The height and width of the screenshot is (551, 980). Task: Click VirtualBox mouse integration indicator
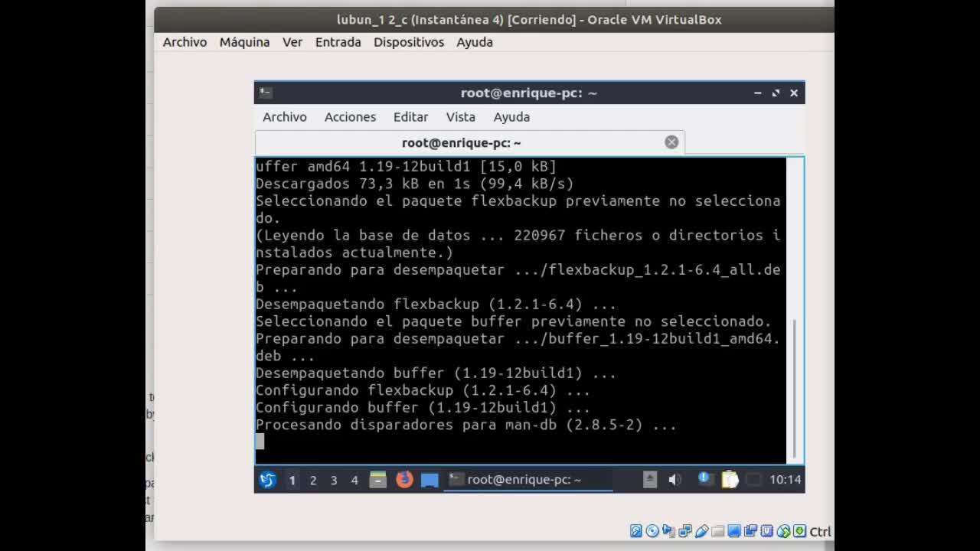click(x=783, y=531)
